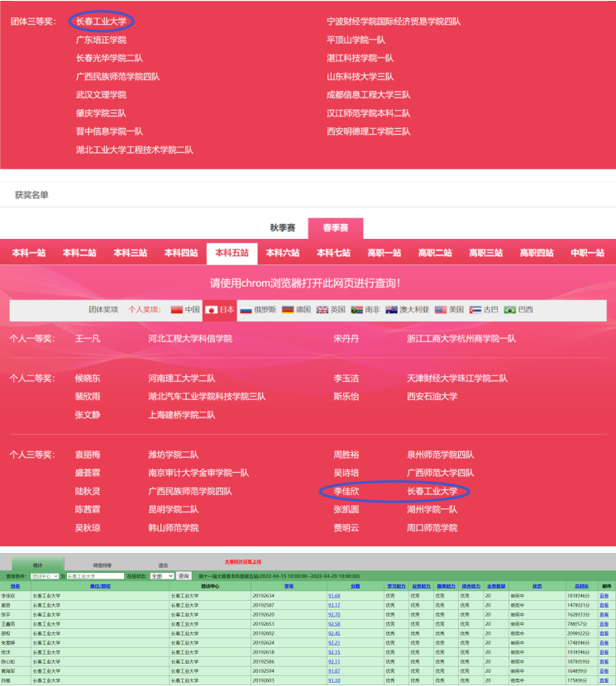Switch to the 秋季赛 tab

point(283,228)
